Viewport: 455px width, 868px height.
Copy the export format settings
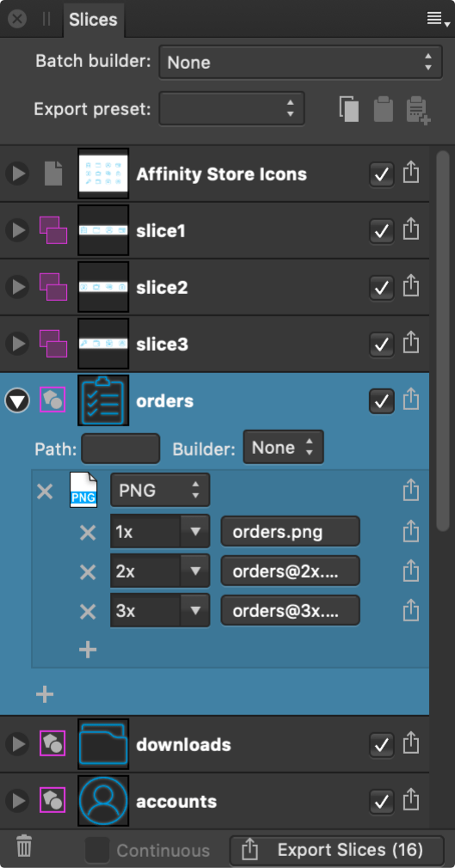(349, 109)
